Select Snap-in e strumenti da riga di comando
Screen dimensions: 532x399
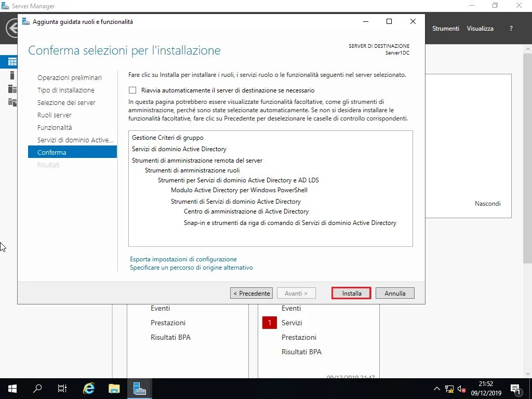290,223
